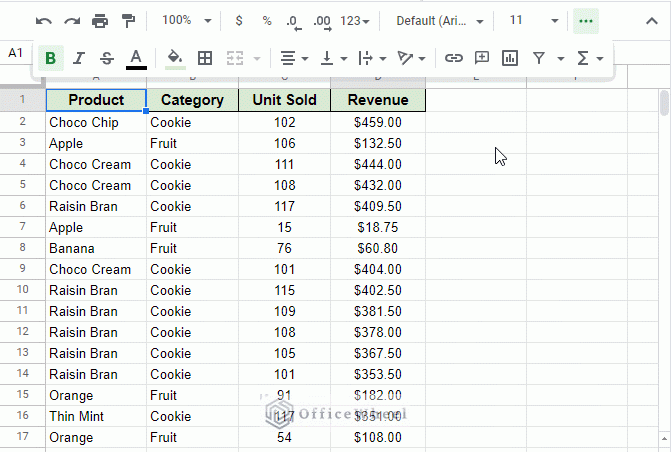Open the Borders grid icon

point(205,58)
